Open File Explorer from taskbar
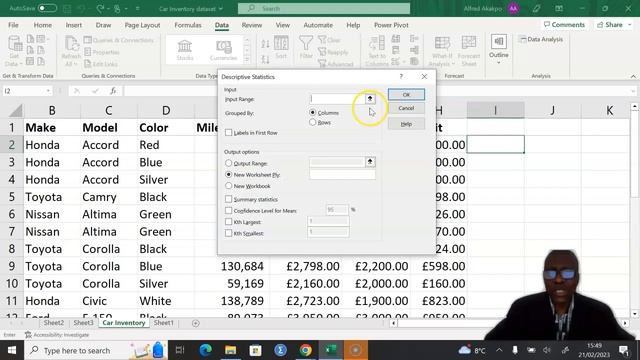640x360 pixels. pyautogui.click(x=231, y=350)
